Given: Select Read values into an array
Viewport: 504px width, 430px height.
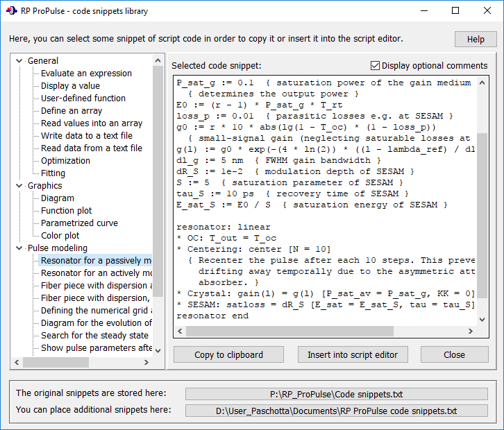Looking at the screenshot, I should pos(91,123).
